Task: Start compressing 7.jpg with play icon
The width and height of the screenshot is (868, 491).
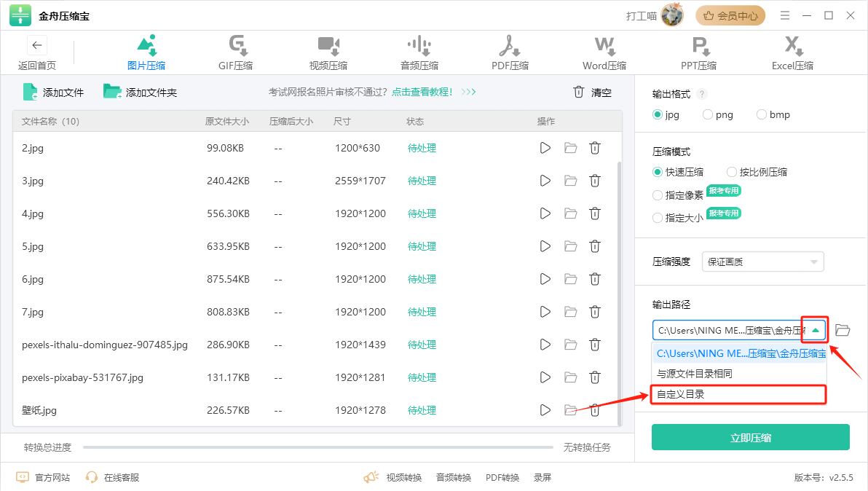Action: (x=545, y=312)
